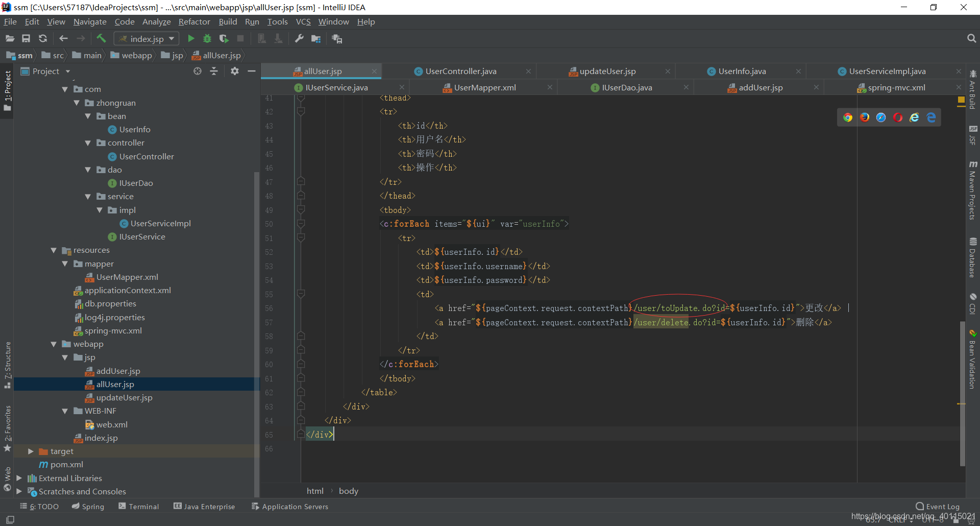This screenshot has width=980, height=526.
Task: Open the Navigate menu
Action: pyautogui.click(x=90, y=22)
